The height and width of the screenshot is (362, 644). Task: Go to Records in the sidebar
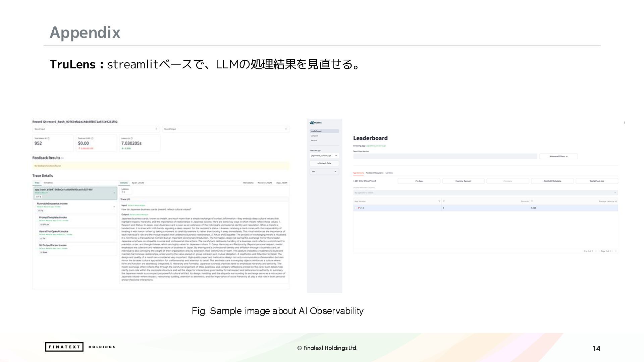point(314,140)
